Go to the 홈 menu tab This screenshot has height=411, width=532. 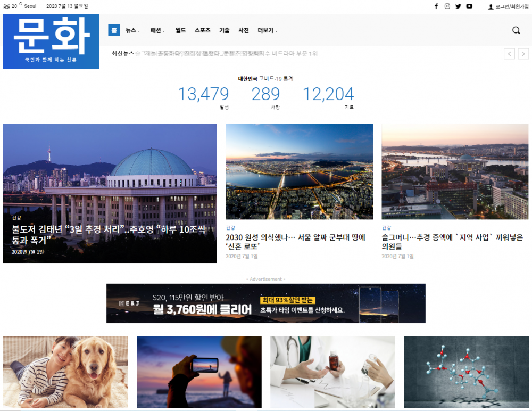[x=114, y=30]
